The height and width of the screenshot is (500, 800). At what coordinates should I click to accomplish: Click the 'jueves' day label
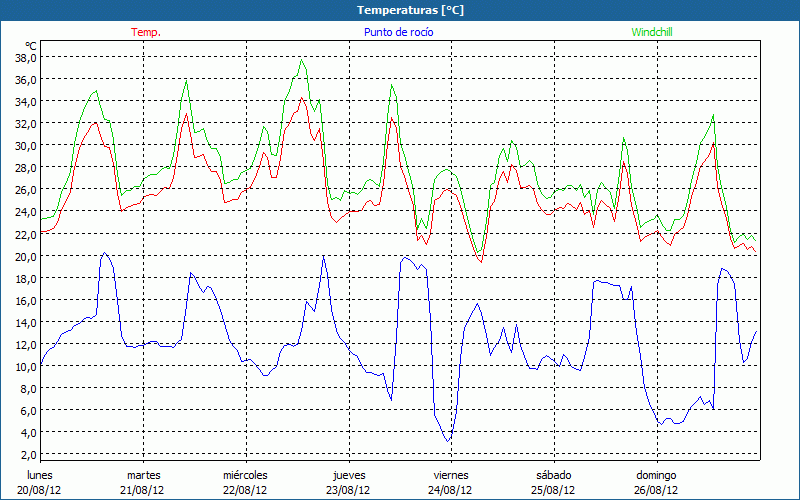(348, 475)
